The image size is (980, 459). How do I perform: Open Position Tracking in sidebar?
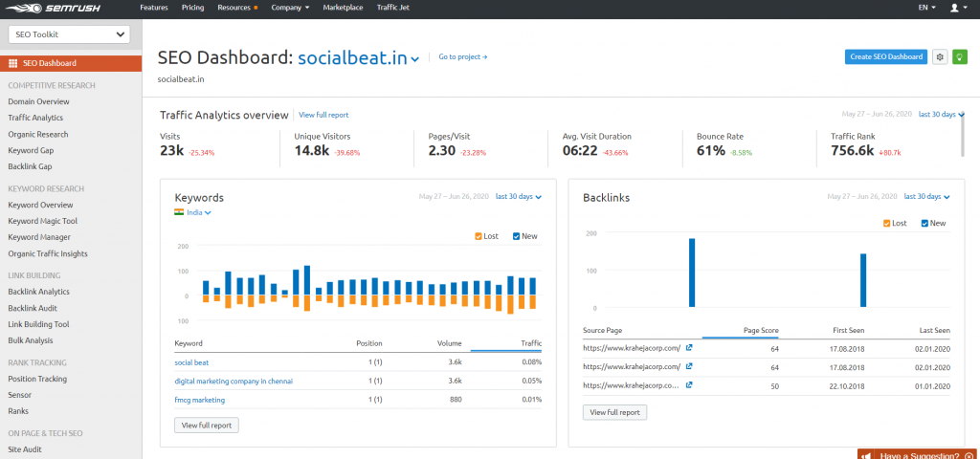[37, 379]
